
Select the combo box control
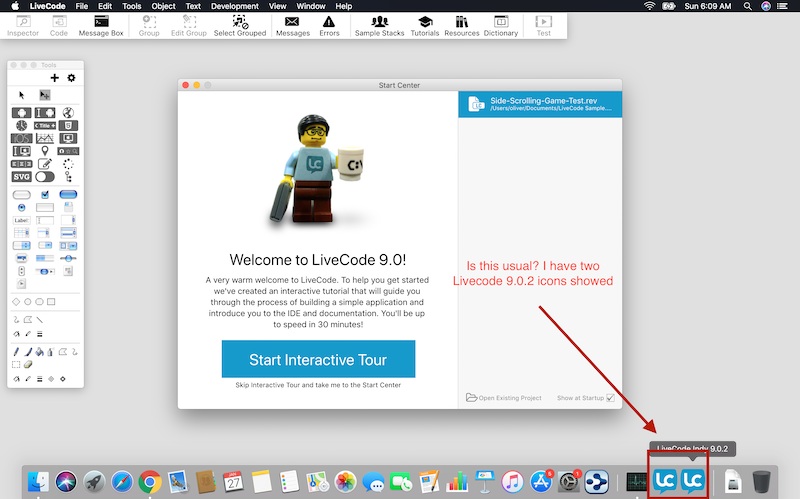click(x=68, y=245)
